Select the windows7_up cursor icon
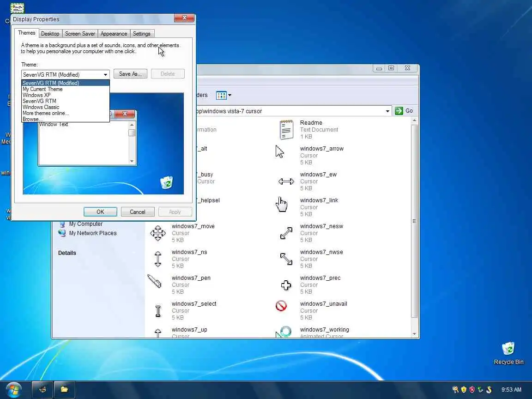Viewport: 532px width, 399px height. point(158,333)
